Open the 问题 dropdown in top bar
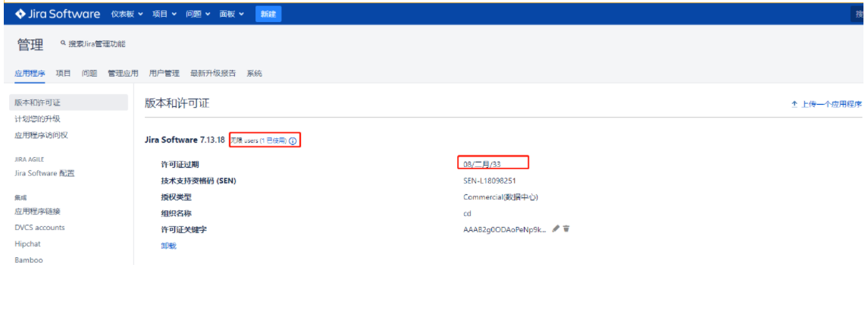 pos(198,14)
